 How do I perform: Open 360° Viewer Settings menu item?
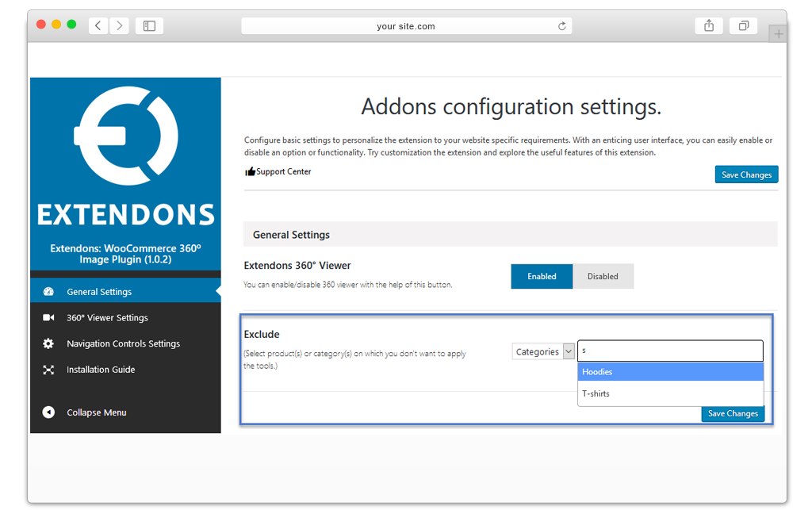(125, 317)
